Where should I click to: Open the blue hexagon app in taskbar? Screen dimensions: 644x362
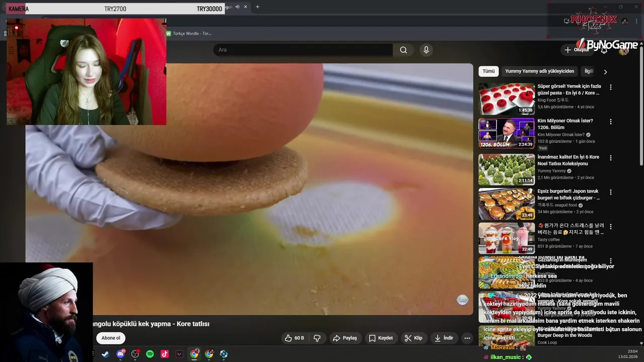coord(224,354)
